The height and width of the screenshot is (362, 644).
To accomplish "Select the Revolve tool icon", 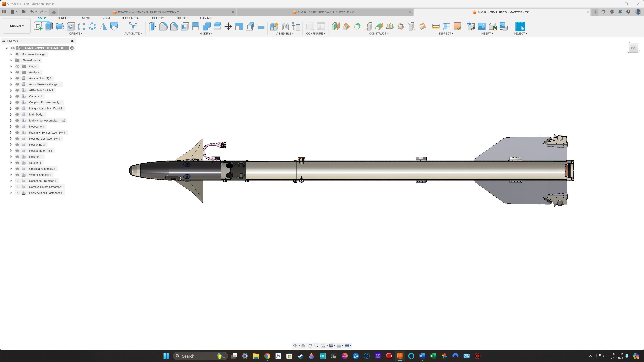I will [x=60, y=26].
